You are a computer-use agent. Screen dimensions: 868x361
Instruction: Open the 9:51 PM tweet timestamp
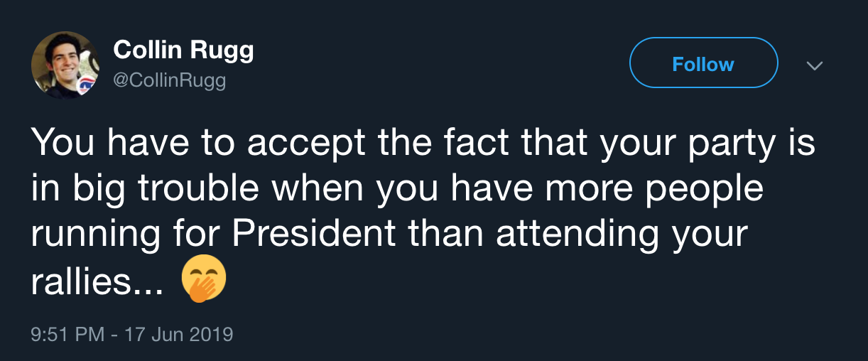67,333
